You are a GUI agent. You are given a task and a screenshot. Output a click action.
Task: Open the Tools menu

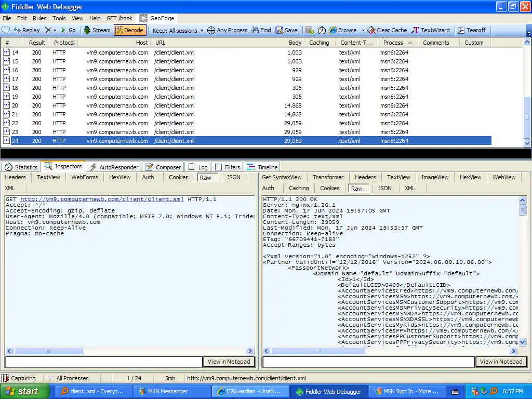59,18
